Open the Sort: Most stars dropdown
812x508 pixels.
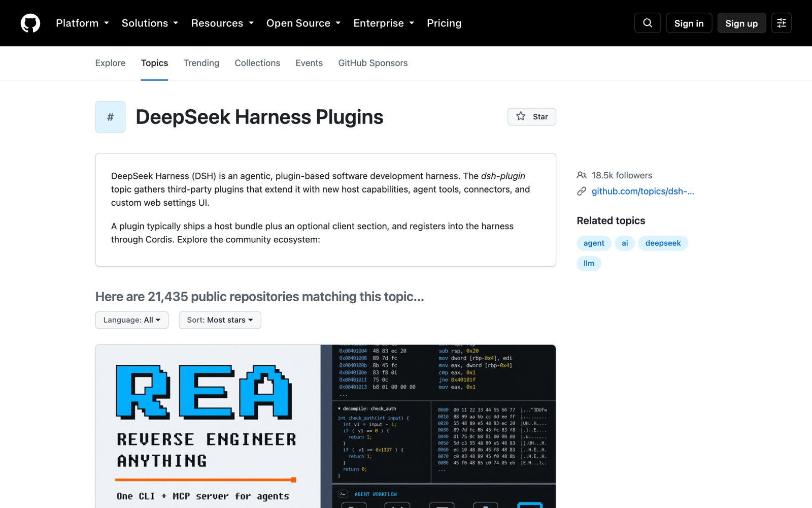220,320
